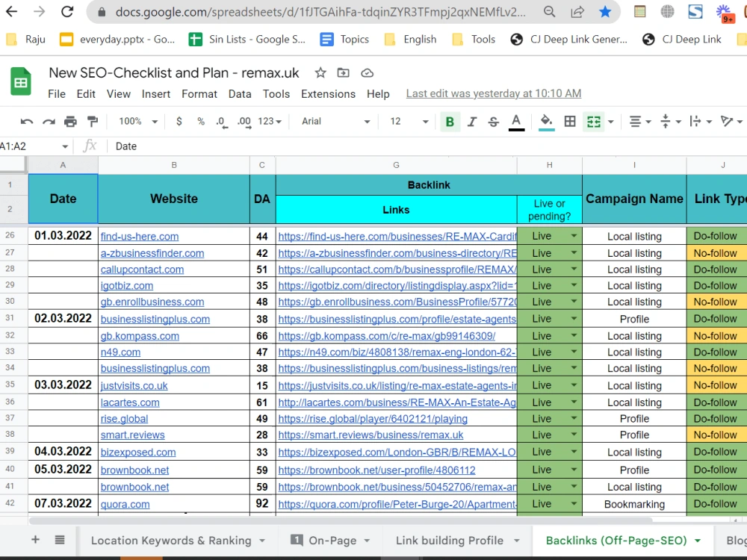747x560 pixels.
Task: Open browser zoom magnifier icon
Action: point(549,11)
